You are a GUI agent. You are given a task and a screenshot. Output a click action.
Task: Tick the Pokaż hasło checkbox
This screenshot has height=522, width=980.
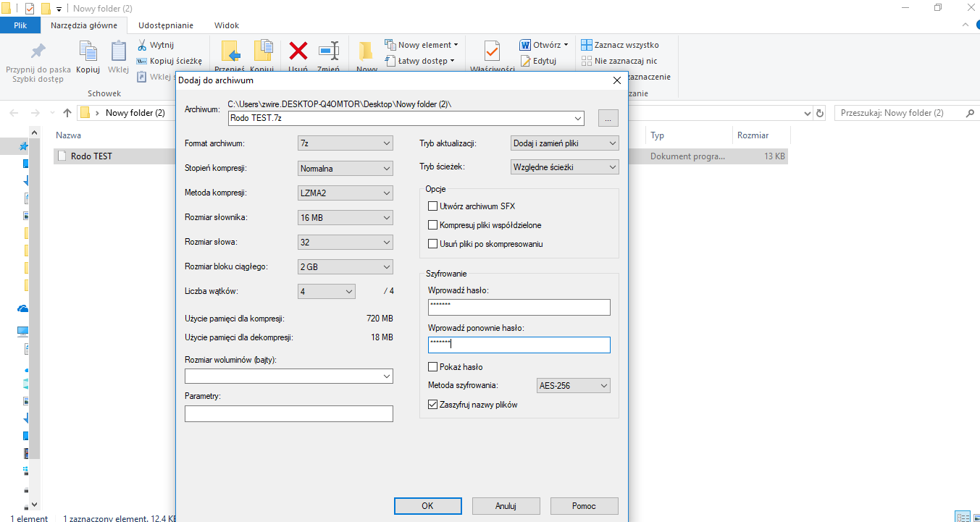(x=433, y=367)
